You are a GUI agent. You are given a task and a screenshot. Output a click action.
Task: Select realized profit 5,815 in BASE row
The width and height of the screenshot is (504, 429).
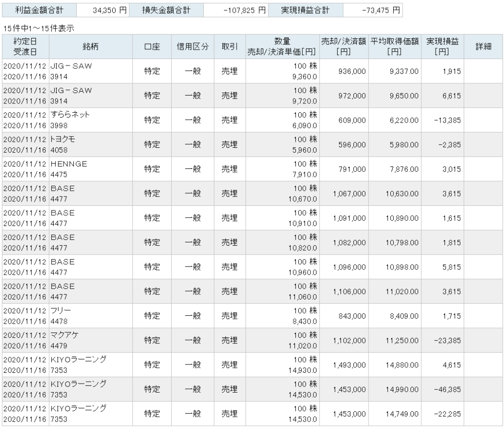click(451, 267)
